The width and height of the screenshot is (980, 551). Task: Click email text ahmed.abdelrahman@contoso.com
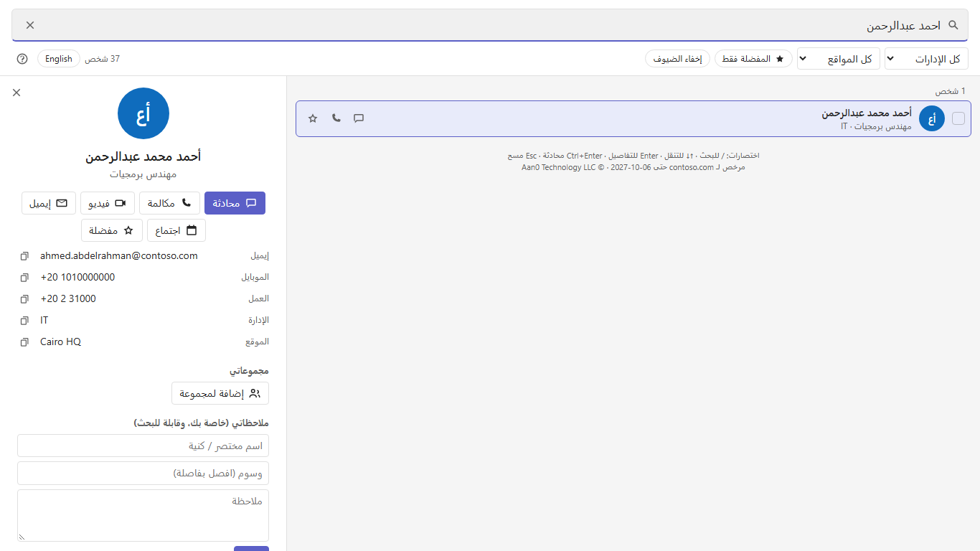(119, 255)
